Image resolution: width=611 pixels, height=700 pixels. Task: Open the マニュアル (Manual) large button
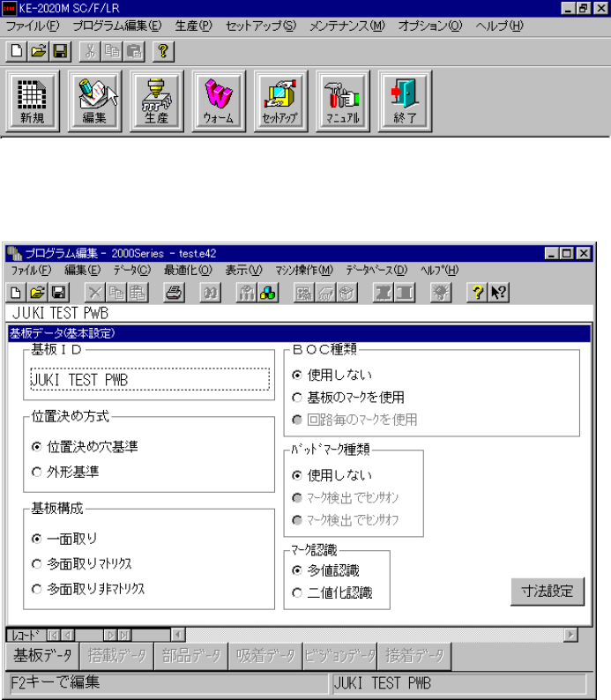(343, 101)
